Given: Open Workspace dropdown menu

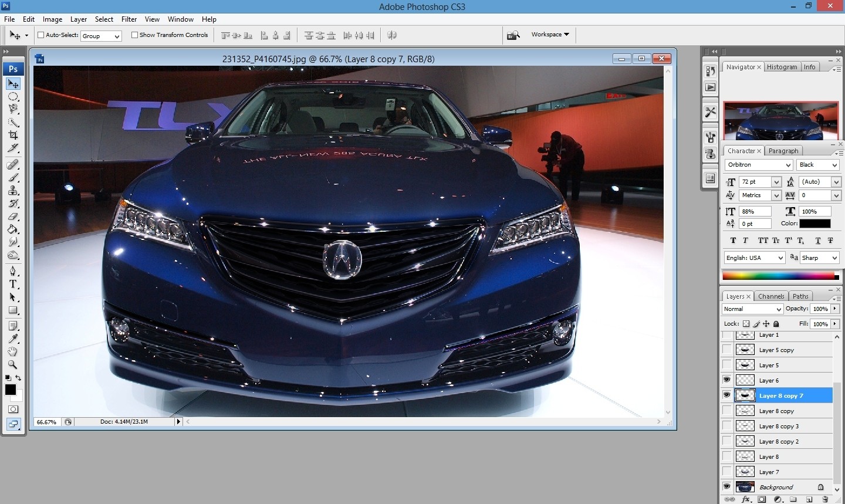Looking at the screenshot, I should click(550, 35).
